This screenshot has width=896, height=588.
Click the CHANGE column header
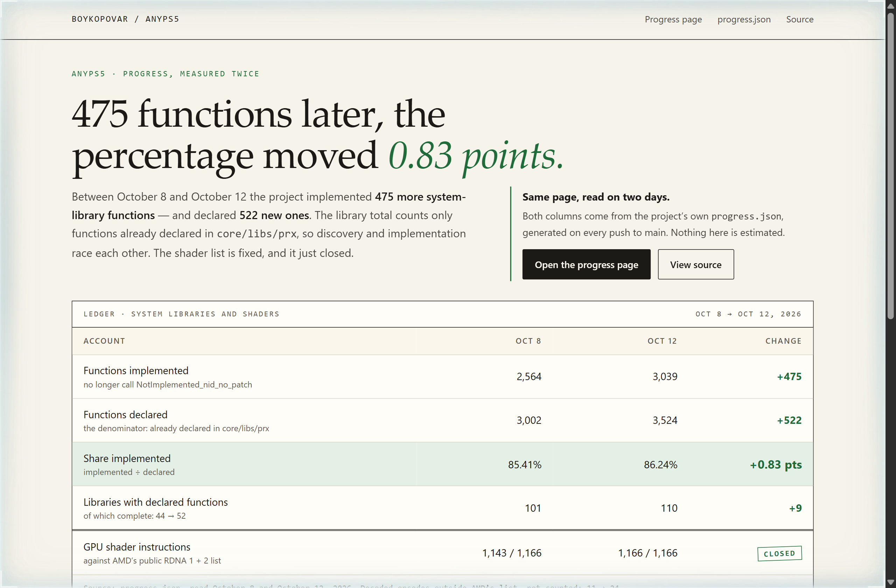(x=783, y=341)
